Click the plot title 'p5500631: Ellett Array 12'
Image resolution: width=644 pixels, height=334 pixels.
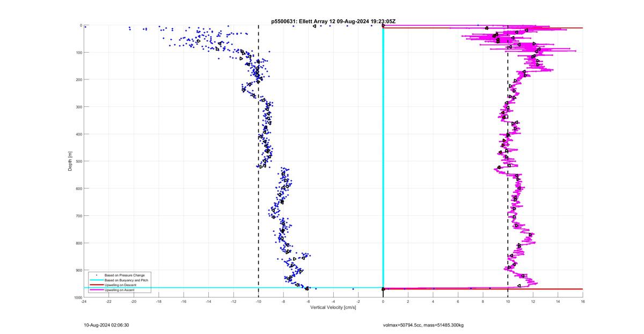[x=302, y=21]
